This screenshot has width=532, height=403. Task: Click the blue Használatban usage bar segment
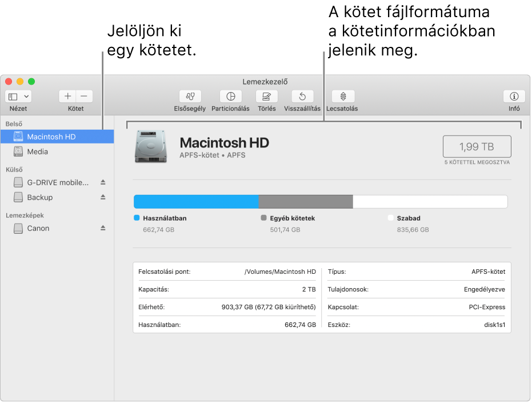point(196,202)
